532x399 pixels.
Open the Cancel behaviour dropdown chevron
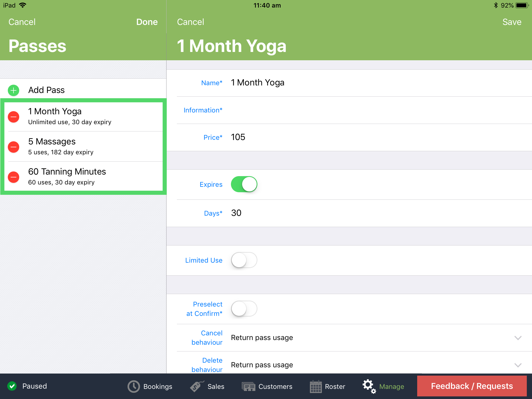(x=518, y=338)
